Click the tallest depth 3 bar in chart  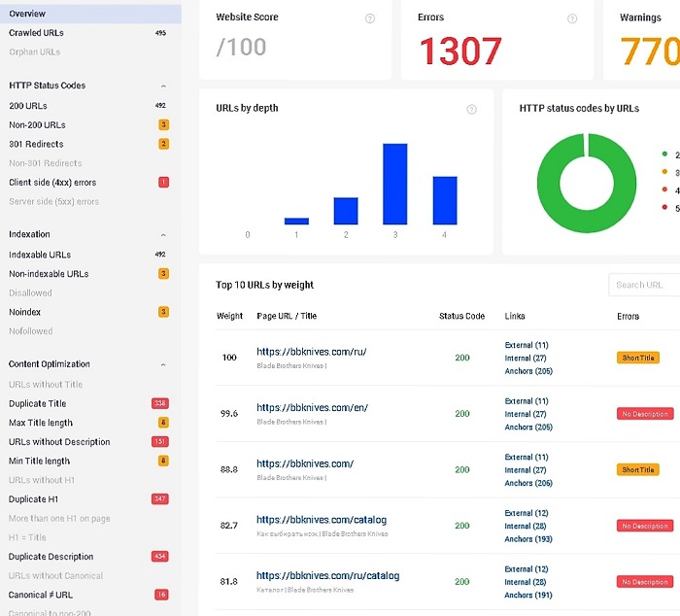click(x=394, y=184)
